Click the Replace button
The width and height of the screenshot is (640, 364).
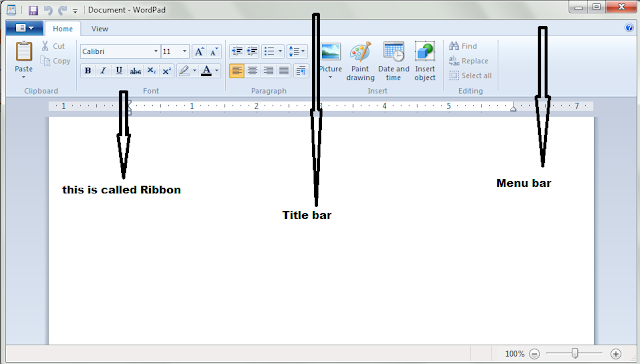(x=469, y=61)
